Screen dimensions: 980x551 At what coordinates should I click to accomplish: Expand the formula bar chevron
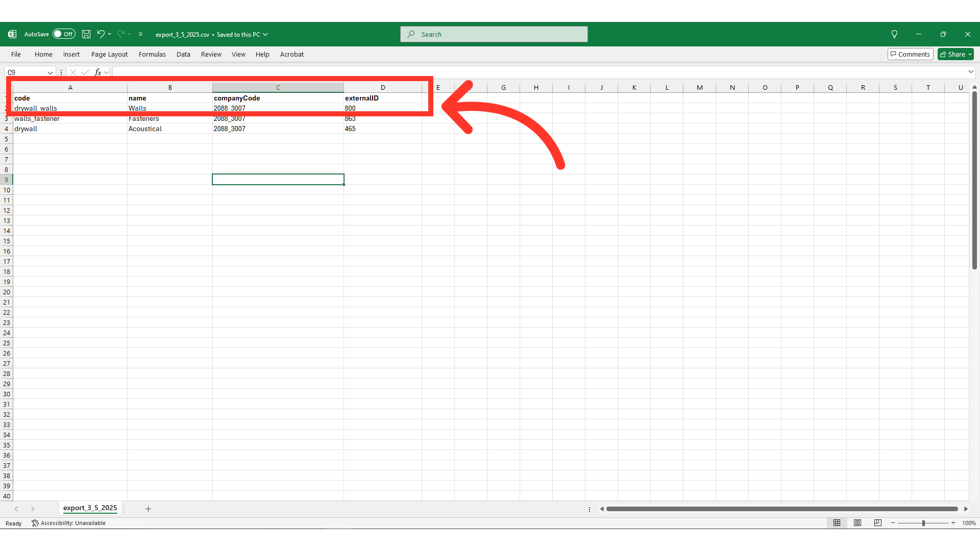point(971,72)
